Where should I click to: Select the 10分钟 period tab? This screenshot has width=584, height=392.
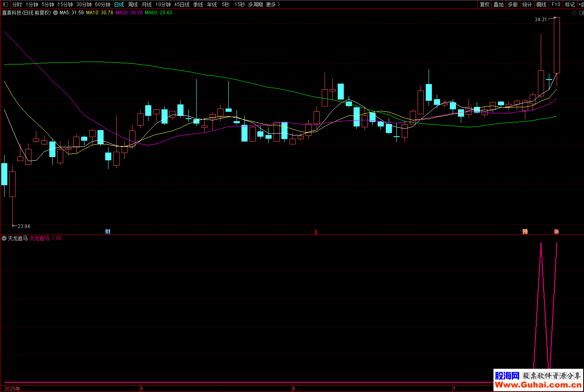(163, 4)
